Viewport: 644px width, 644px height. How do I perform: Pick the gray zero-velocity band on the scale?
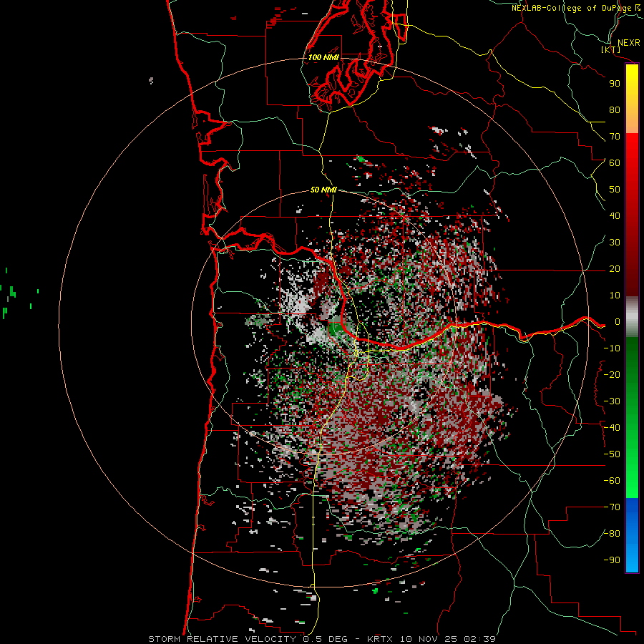(x=632, y=316)
